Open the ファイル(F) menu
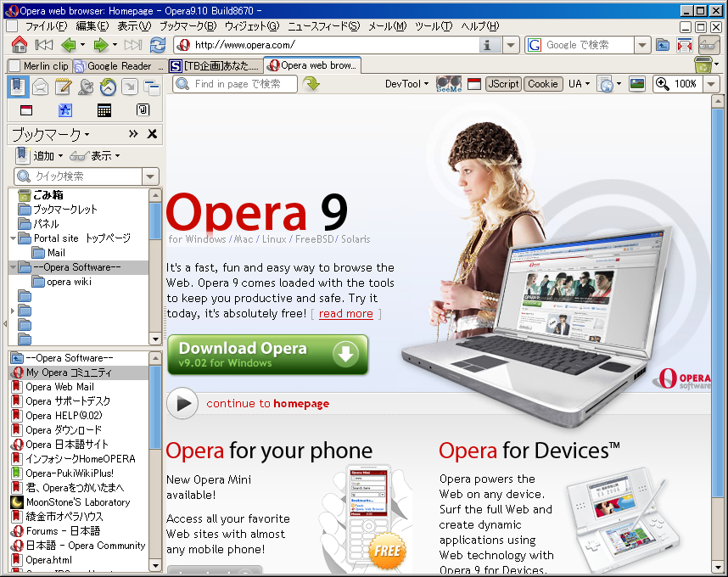728x577 pixels. 46,26
